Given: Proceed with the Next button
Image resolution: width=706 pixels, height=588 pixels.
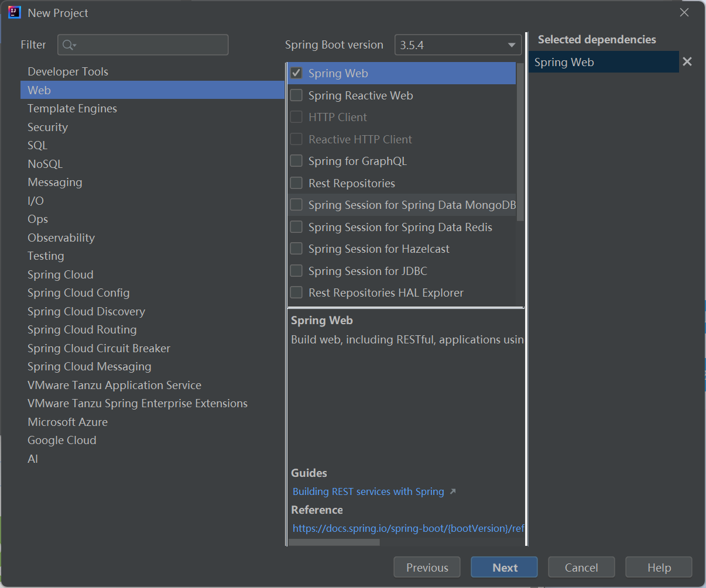Looking at the screenshot, I should (x=504, y=568).
